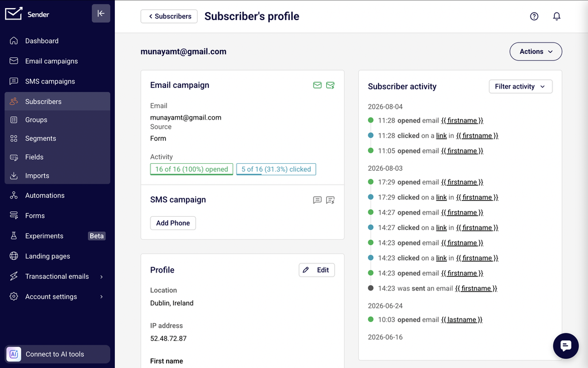588x368 pixels.
Task: Click the Sender logo icon
Action: pos(14,14)
